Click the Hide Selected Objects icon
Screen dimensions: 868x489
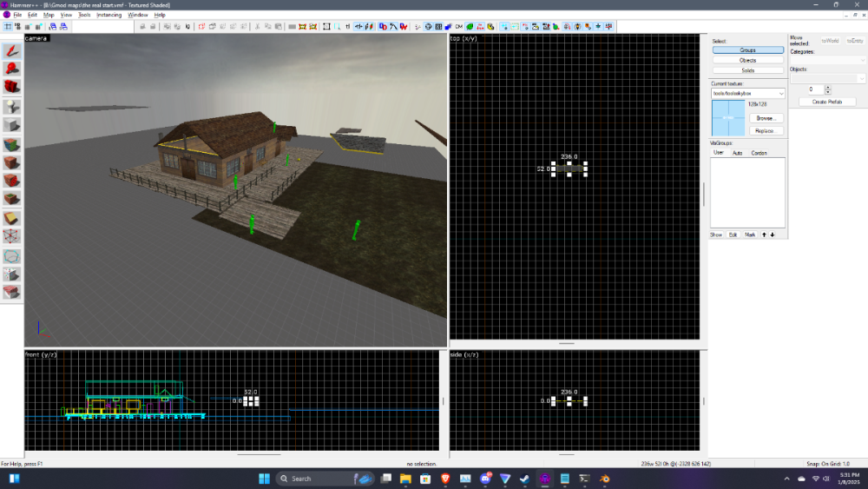(x=201, y=27)
